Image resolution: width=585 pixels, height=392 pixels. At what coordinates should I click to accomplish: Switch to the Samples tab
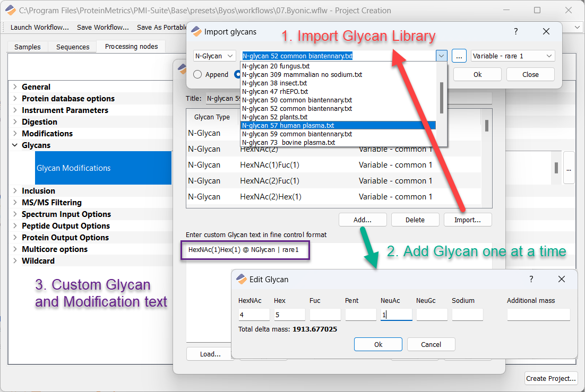[27, 47]
